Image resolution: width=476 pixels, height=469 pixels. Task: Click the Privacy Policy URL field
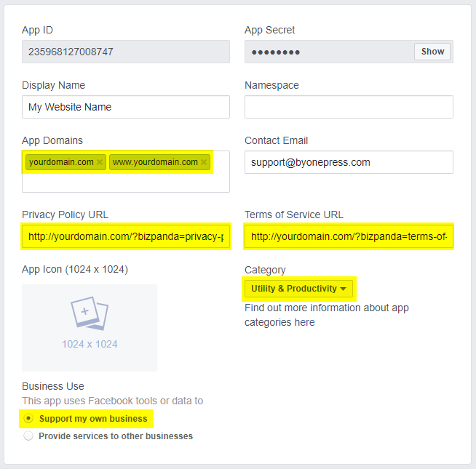point(126,236)
